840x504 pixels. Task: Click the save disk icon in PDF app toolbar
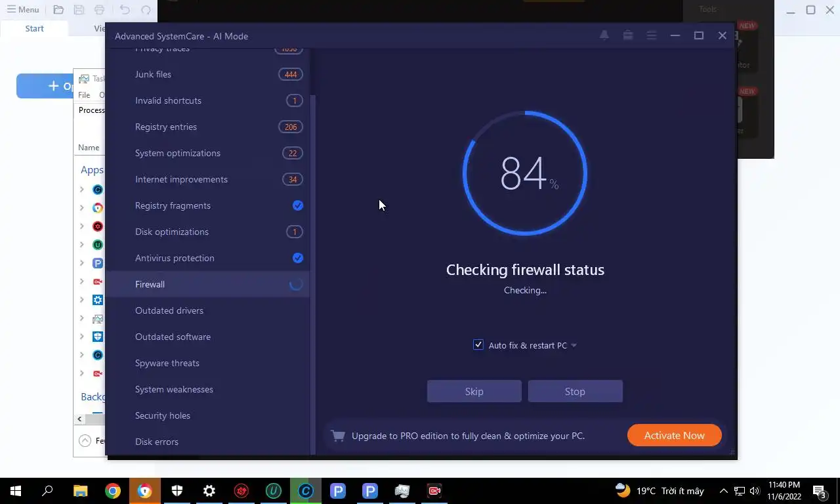pos(79,10)
